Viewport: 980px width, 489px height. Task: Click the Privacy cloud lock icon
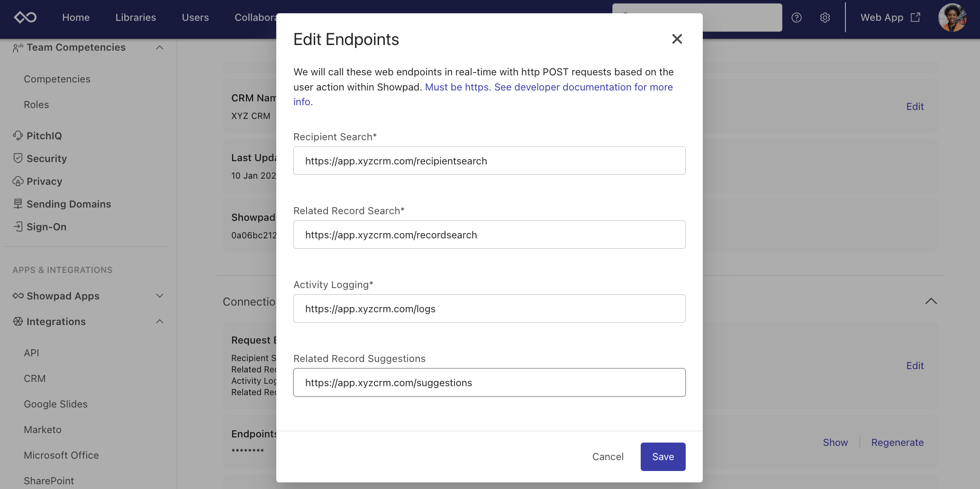click(x=18, y=181)
